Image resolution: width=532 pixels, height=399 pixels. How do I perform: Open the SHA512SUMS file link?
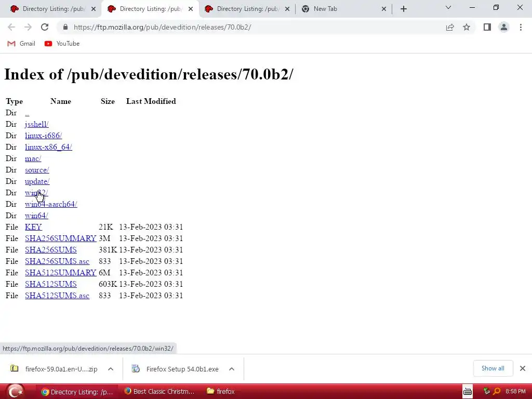click(51, 284)
